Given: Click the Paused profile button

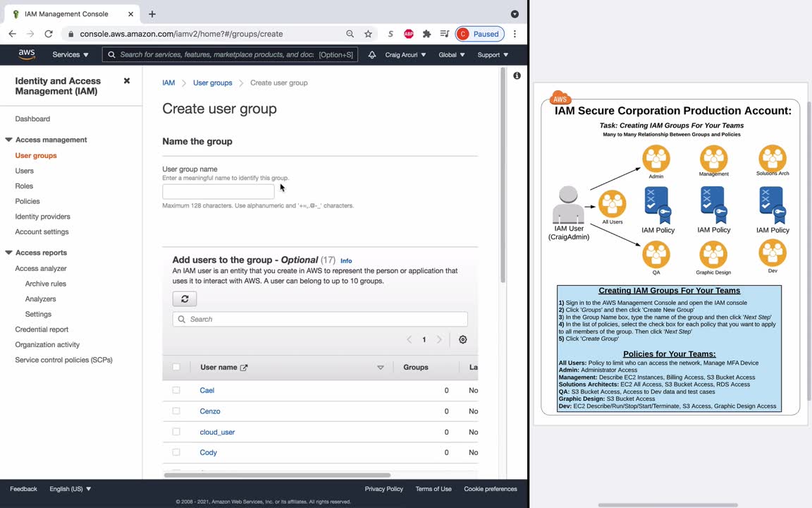Looking at the screenshot, I should [479, 34].
